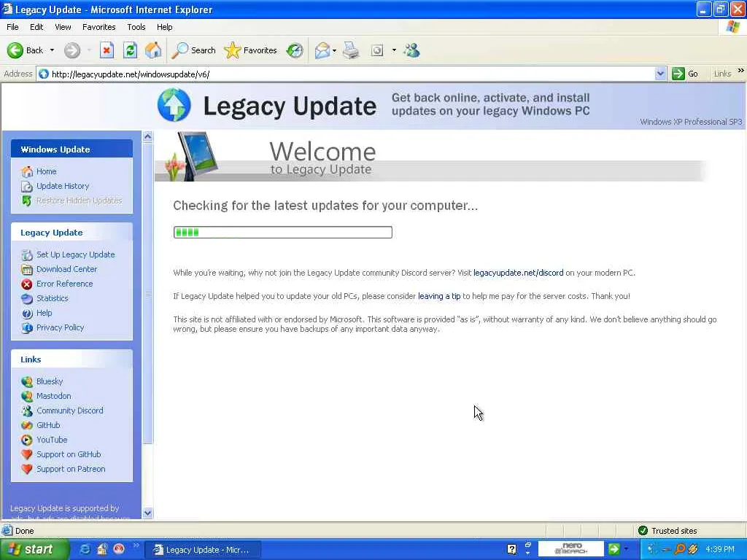Click the taskbar help question mark icon

[511, 549]
